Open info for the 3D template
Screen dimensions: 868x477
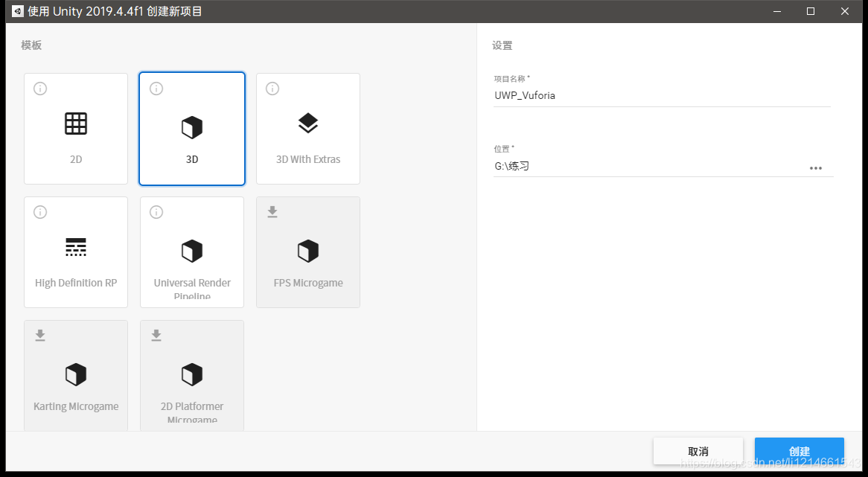pyautogui.click(x=156, y=89)
